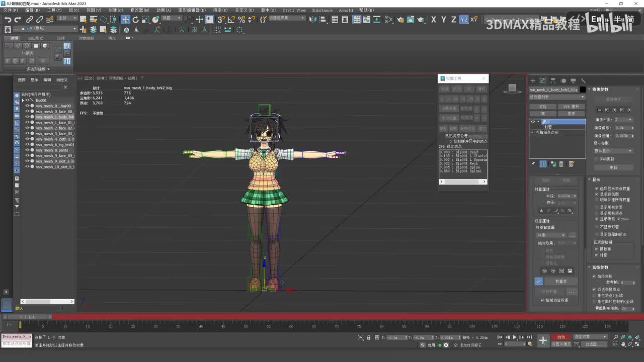
Task: Hide the Bip001 object with eye icon
Action: pos(28,101)
